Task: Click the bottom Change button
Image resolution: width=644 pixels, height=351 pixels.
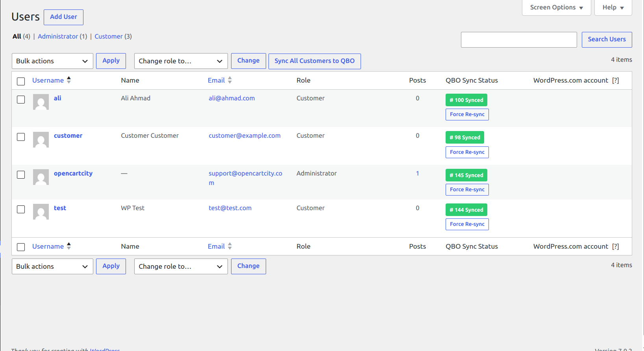Action: 248,266
